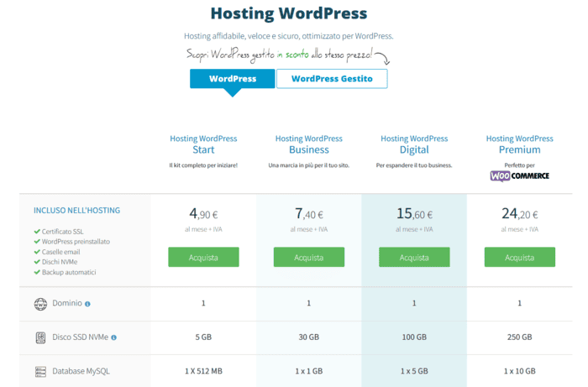Open the Hosting WordPress Digital plan title
588x387 pixels.
click(414, 144)
